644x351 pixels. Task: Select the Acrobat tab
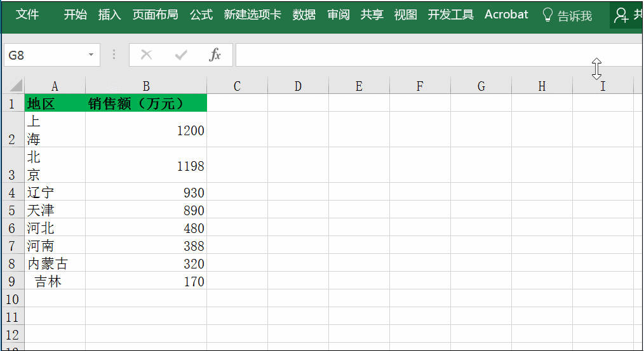[506, 15]
